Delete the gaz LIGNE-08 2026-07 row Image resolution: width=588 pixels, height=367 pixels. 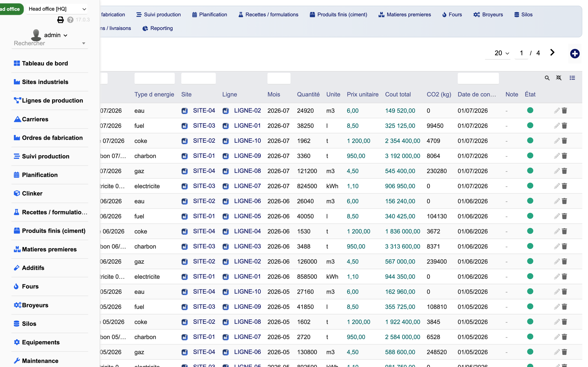click(x=564, y=171)
